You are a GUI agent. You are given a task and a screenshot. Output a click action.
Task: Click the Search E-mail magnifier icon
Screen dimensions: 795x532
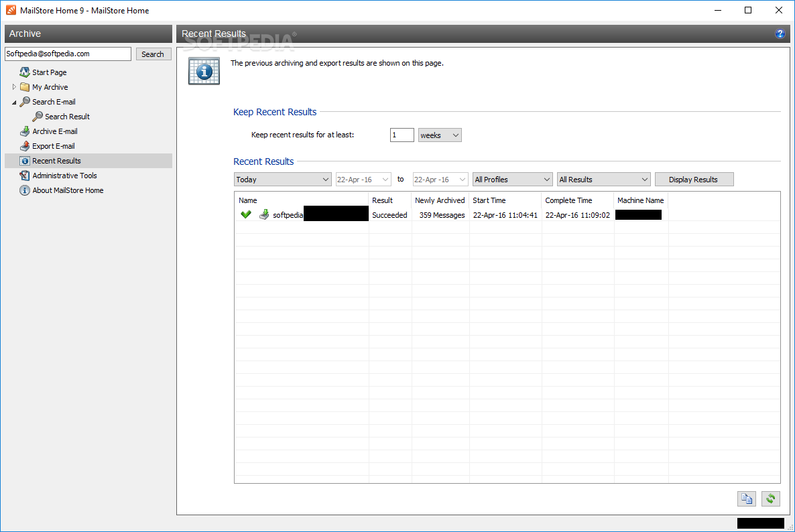[24, 101]
